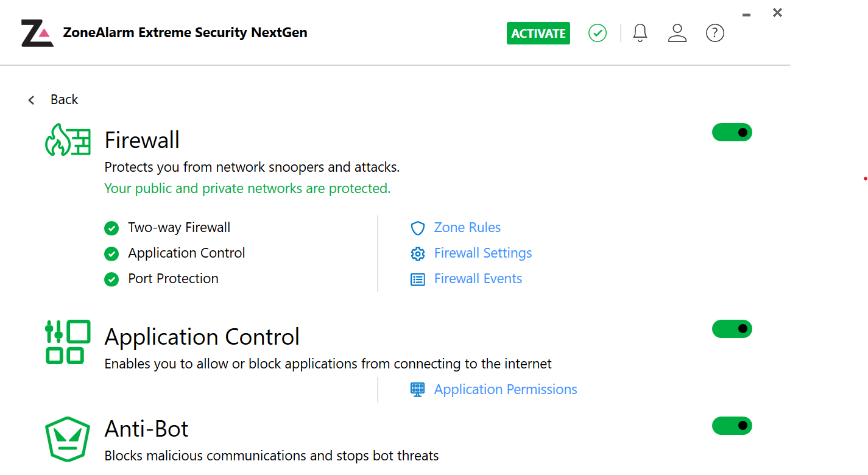Turn off the Firewall toggle
The width and height of the screenshot is (868, 475).
[732, 132]
